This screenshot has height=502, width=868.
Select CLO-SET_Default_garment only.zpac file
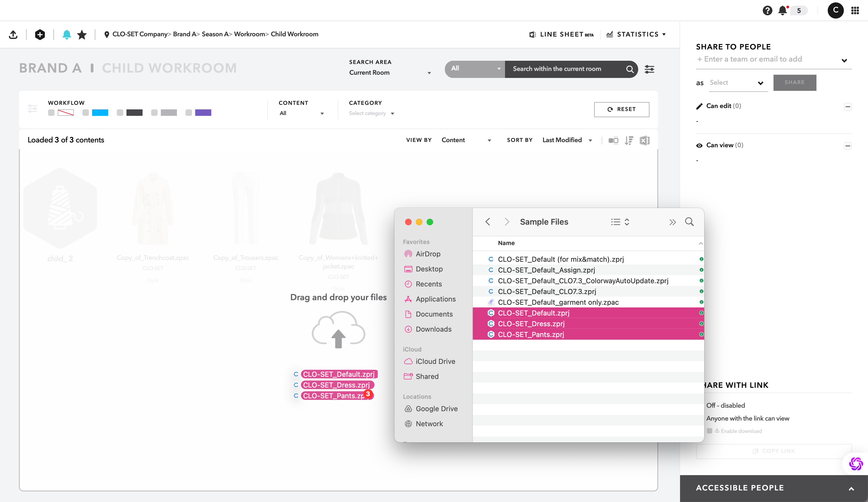click(x=588, y=302)
